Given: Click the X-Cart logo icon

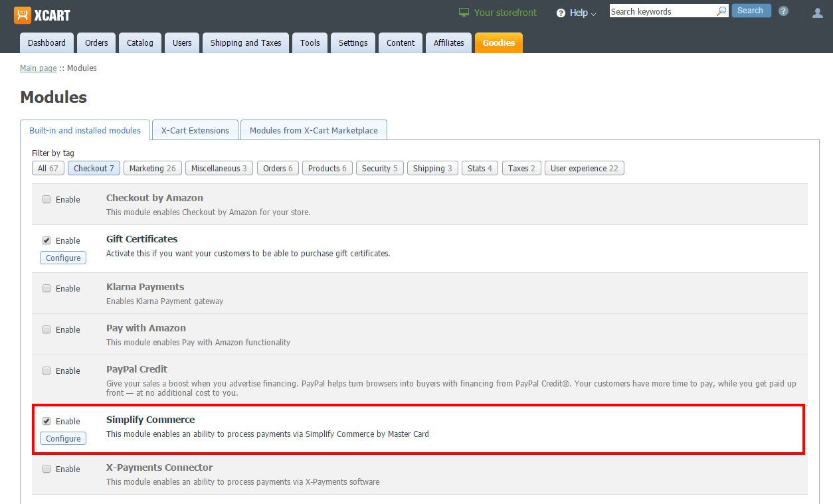Looking at the screenshot, I should click(23, 15).
